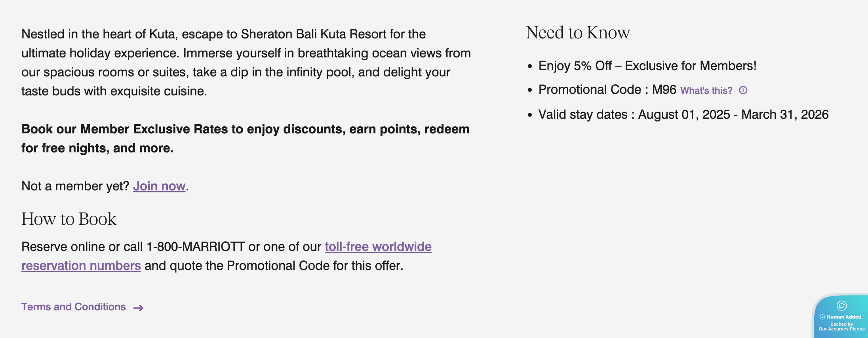Screen dimensions: 868x338
Task: Click the 1-800-MARRIOTT phone number text
Action: [x=196, y=247]
